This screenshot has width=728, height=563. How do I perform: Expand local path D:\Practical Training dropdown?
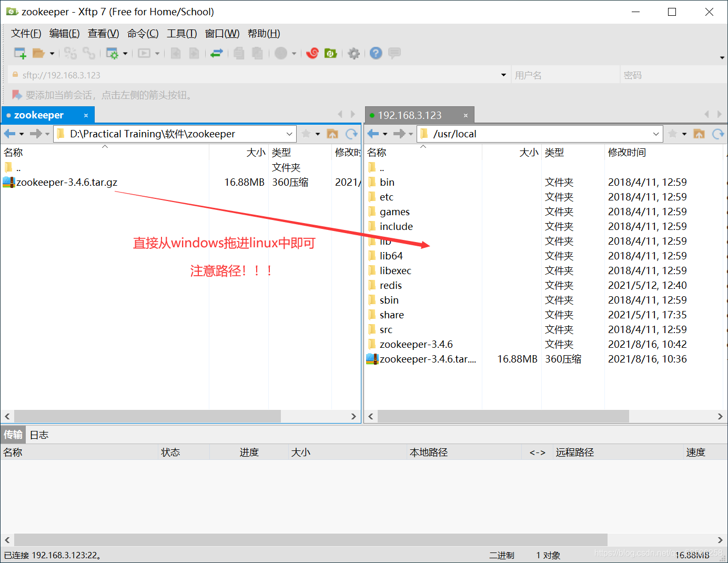(x=289, y=134)
